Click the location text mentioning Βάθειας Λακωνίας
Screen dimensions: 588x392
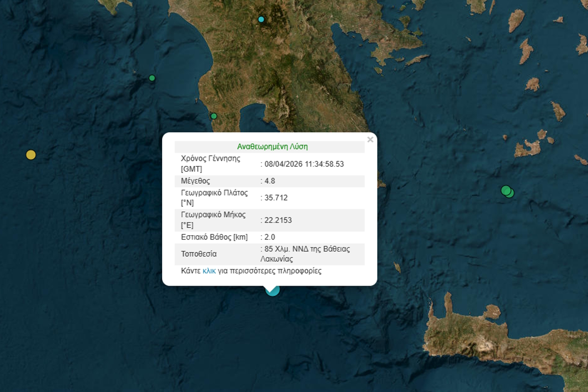(306, 254)
